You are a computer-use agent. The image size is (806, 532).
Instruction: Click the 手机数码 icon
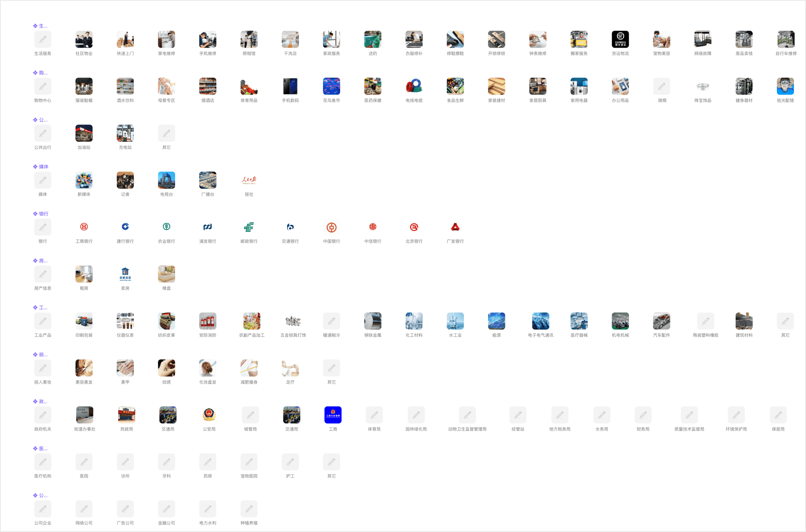290,86
